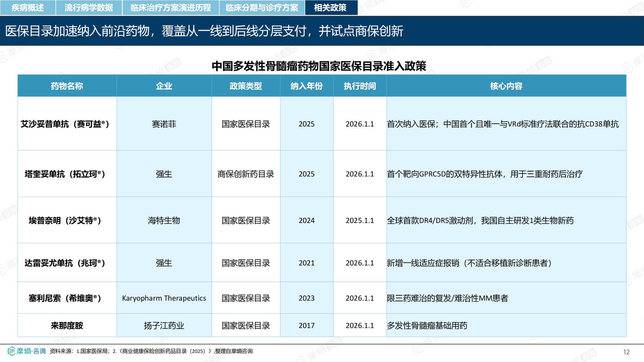Open the 疾病概述 tab
This screenshot has width=644, height=362.
28,8
